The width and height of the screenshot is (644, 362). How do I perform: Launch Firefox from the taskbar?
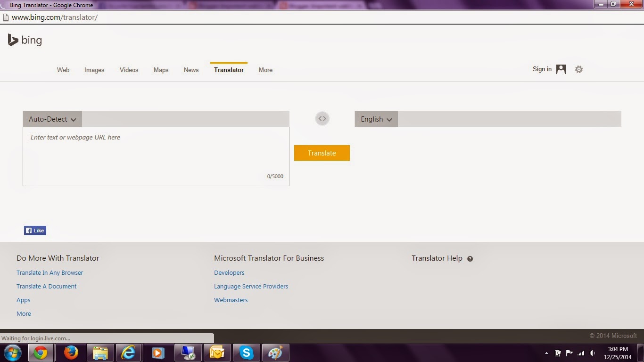[x=71, y=353]
